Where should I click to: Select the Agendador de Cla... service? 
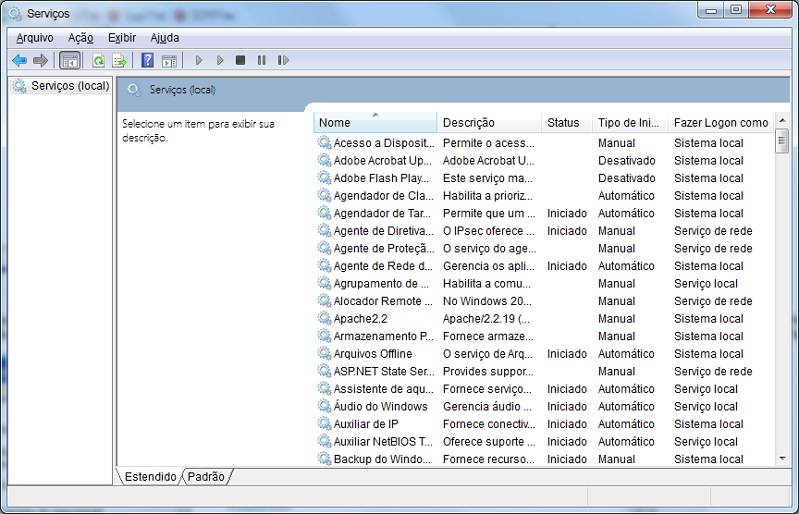pos(543,196)
